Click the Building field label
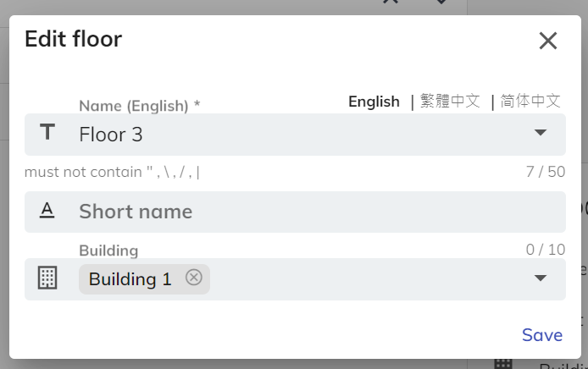 tap(108, 251)
